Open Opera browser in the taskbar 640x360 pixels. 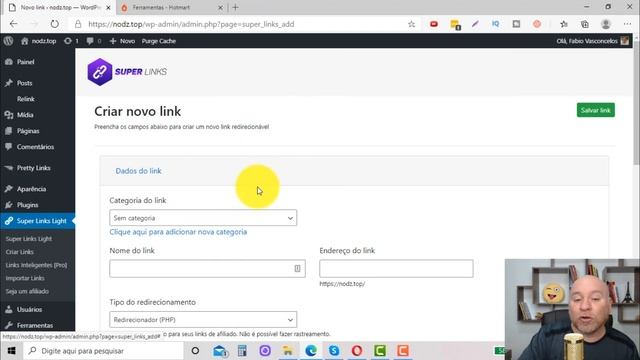tap(357, 351)
